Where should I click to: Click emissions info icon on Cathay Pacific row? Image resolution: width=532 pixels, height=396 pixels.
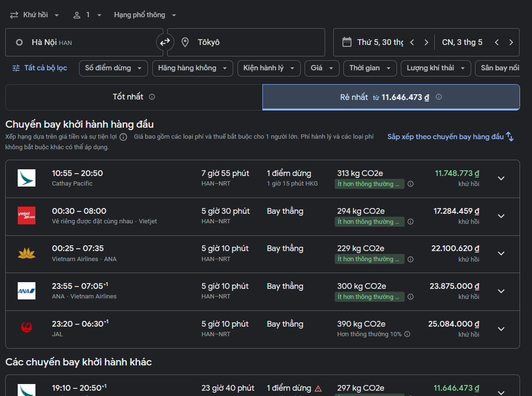click(x=410, y=184)
